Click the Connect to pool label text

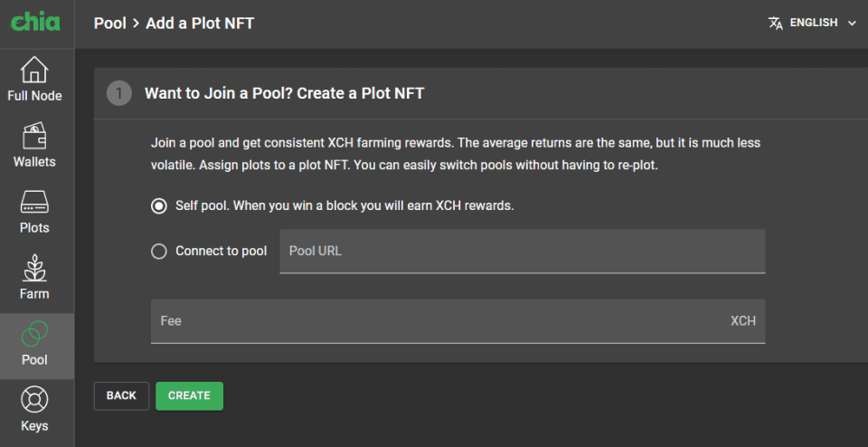(221, 252)
